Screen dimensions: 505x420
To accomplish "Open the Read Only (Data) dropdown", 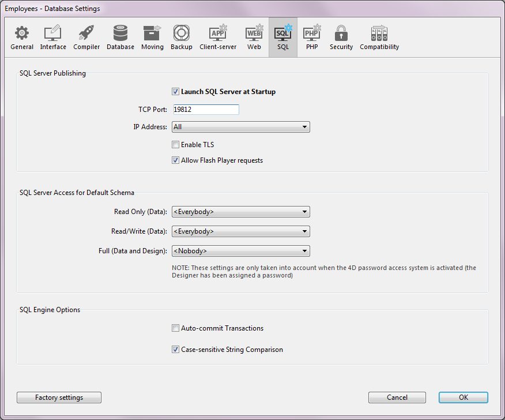I will (x=241, y=212).
